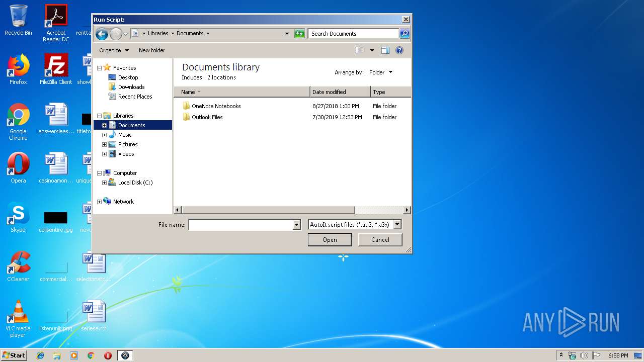
Task: Select the Opera desktop icon
Action: pyautogui.click(x=18, y=168)
